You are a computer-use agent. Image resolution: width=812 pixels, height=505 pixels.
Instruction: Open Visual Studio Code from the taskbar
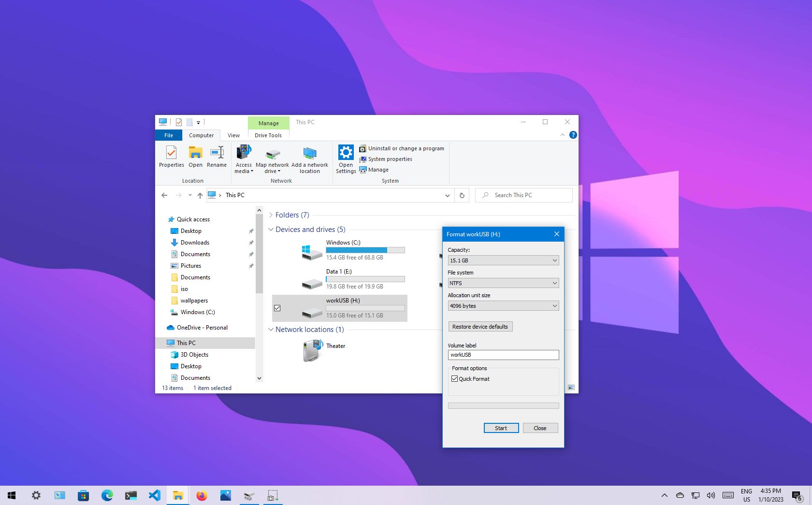[x=154, y=495]
